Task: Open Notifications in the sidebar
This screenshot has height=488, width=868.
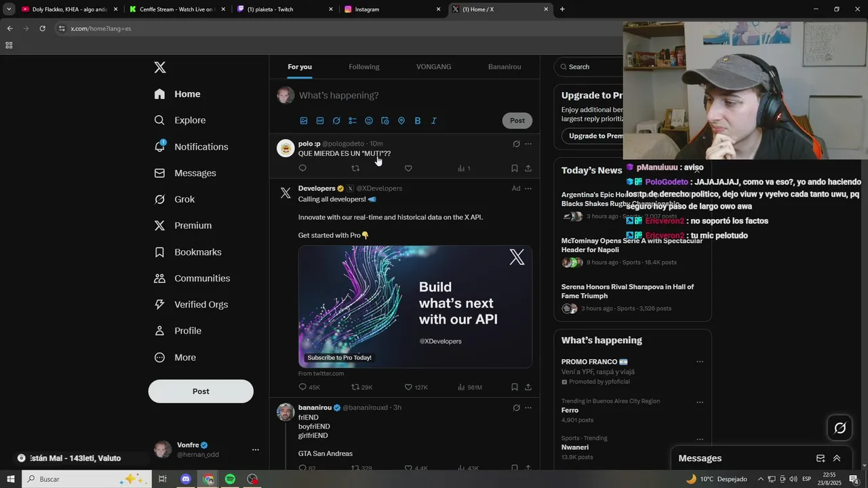Action: coord(191,146)
